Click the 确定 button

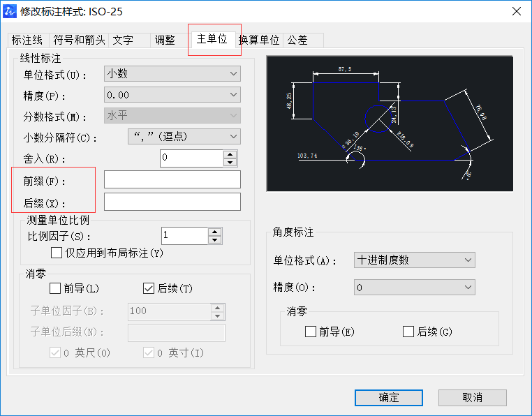pos(389,397)
